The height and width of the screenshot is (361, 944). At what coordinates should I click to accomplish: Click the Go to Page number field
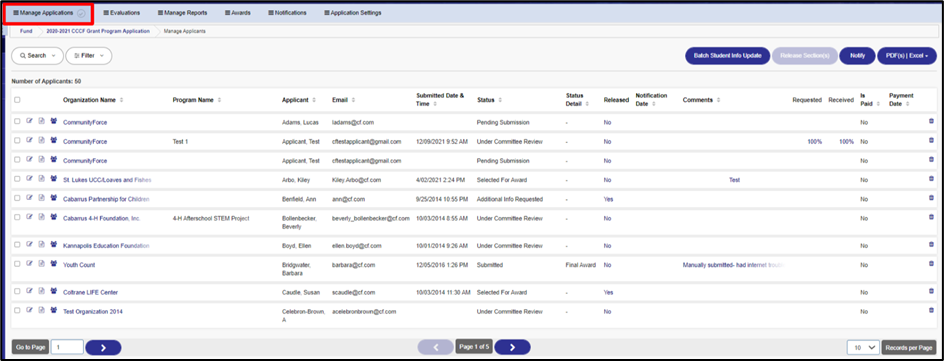67,347
